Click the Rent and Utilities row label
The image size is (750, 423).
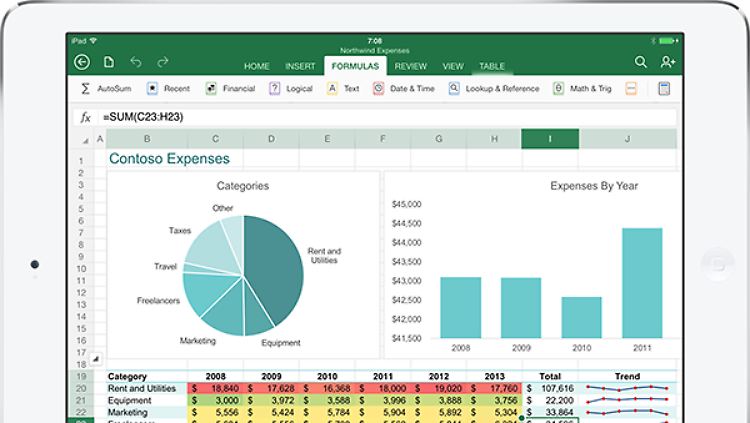pyautogui.click(x=142, y=389)
